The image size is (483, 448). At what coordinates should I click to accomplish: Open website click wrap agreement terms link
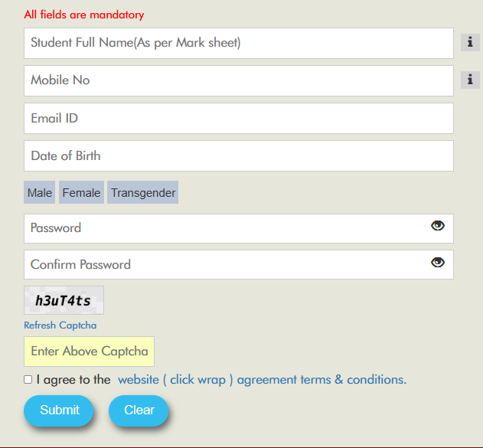[x=262, y=380]
